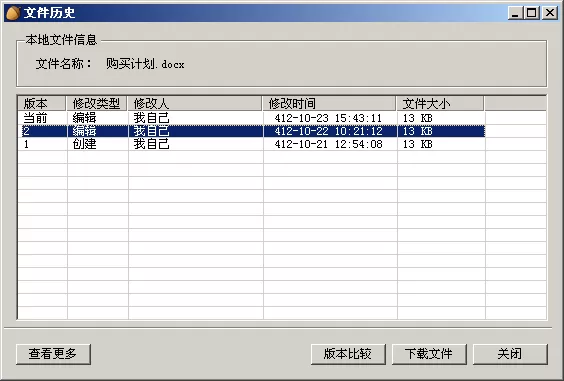Sort by the 文件大小 column header
564x381 pixels.
pos(440,104)
